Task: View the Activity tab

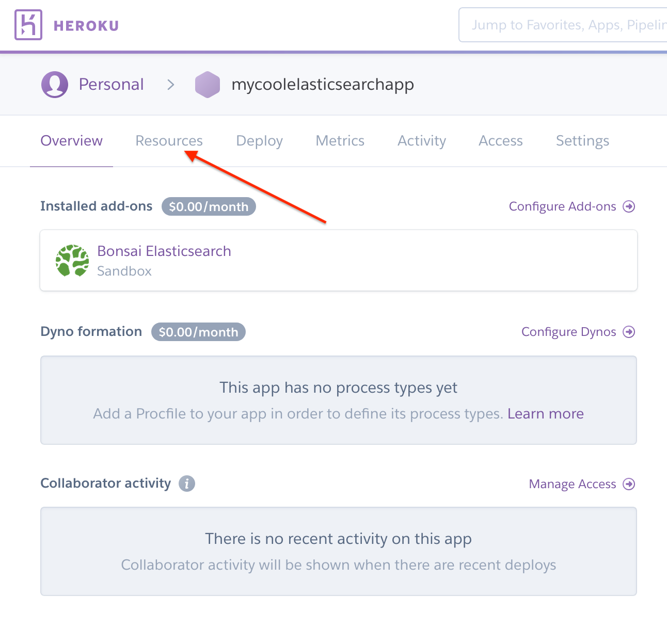Action: [421, 140]
